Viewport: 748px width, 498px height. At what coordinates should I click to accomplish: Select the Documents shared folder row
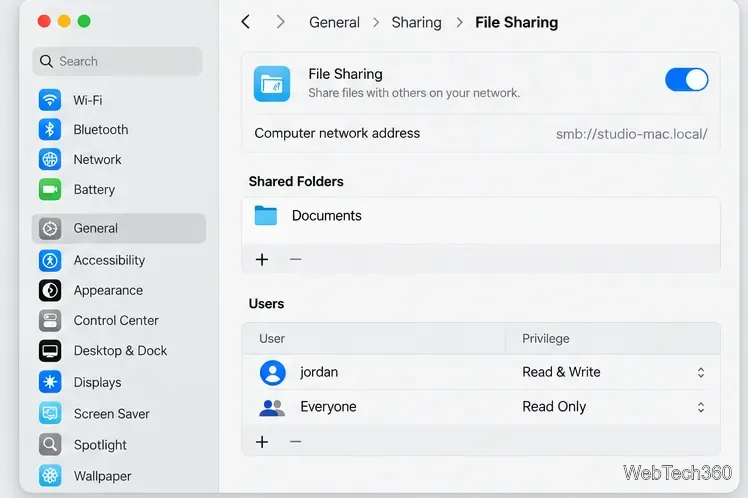481,216
